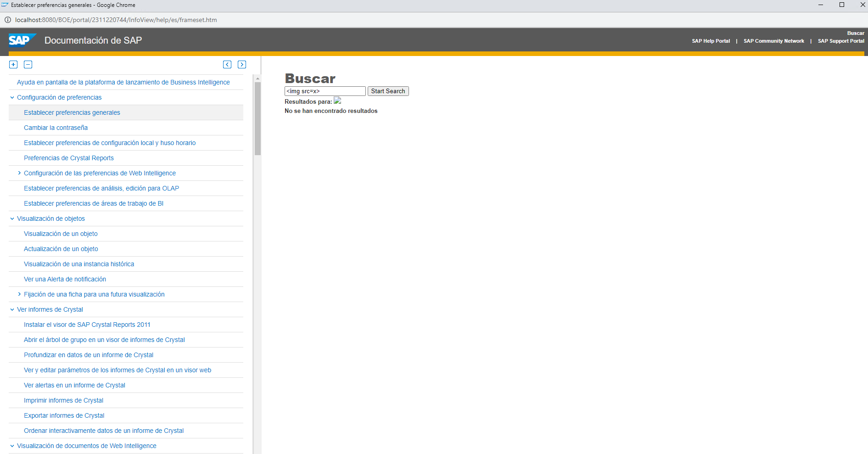The width and height of the screenshot is (868, 454).
Task: Collapse Visualización de documentos de Web Intelligence
Action: tap(12, 446)
